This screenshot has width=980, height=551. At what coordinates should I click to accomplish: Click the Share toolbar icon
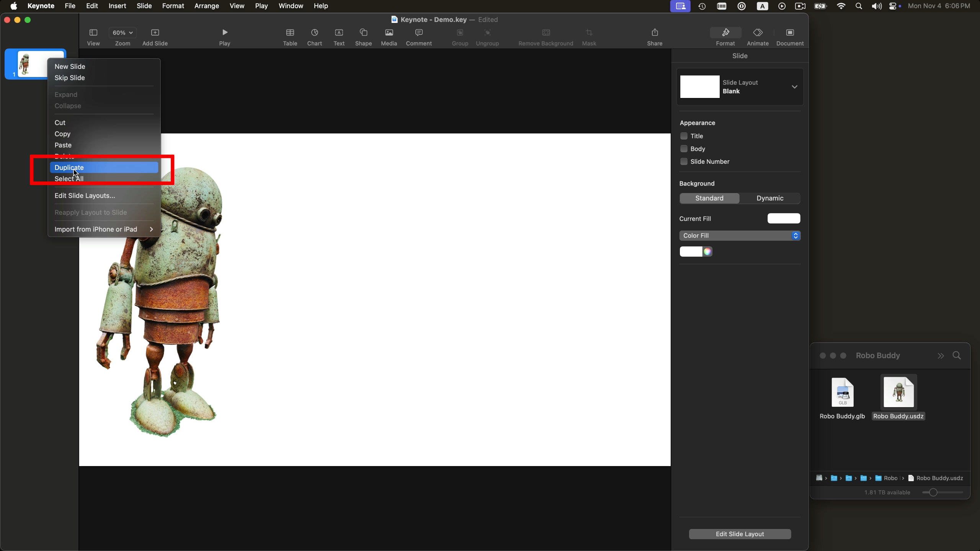click(x=655, y=33)
